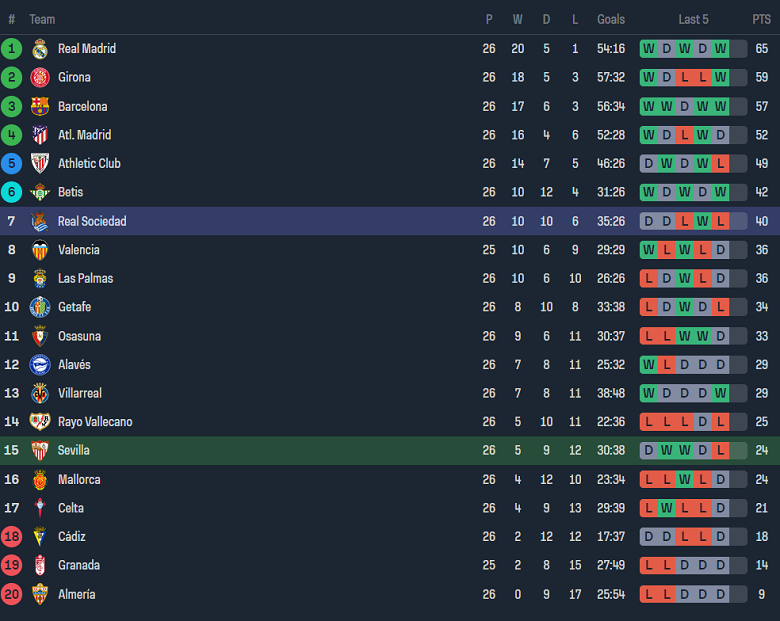Click Girona's first loss form badge

pyautogui.click(x=684, y=78)
